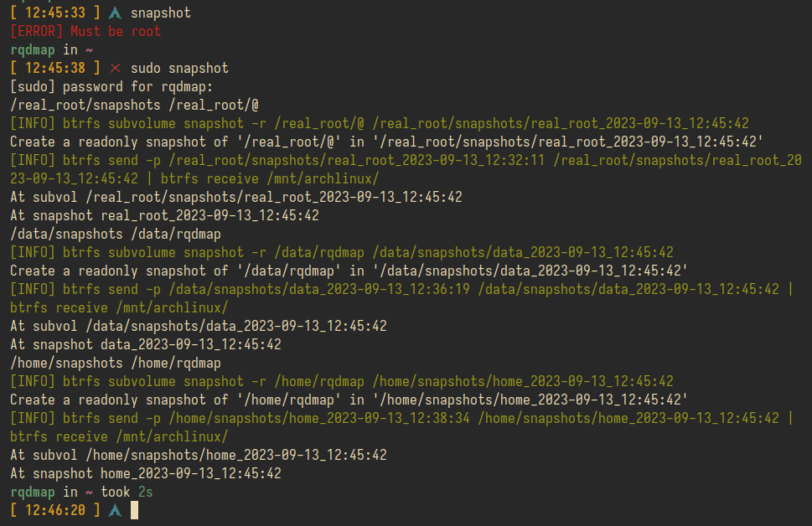Viewport: 812px width, 526px height.
Task: Click the red "[ERROR] Must be root" message
Action: point(85,31)
